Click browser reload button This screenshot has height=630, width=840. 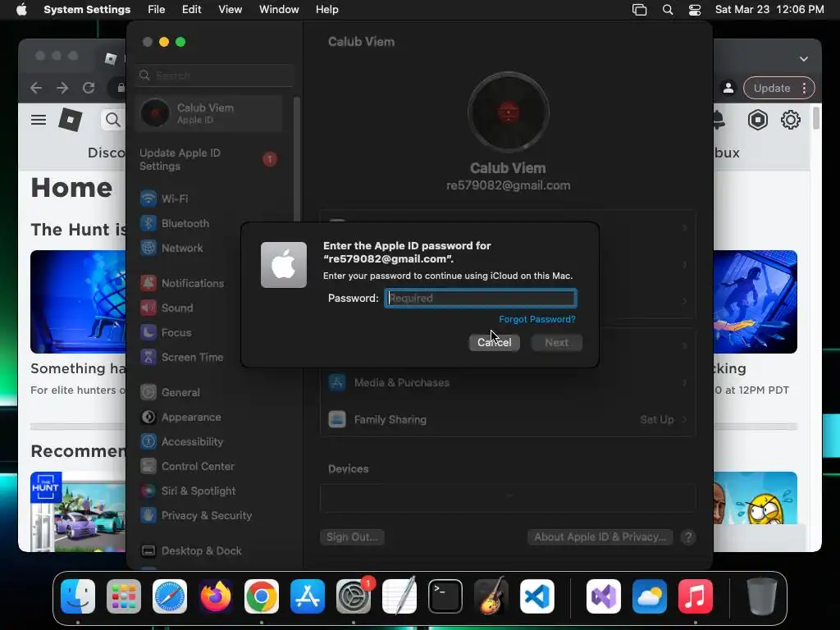pos(89,87)
